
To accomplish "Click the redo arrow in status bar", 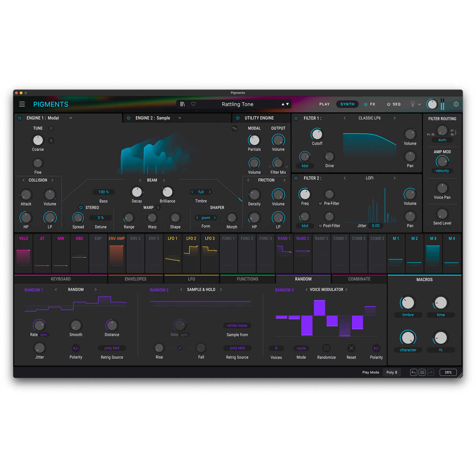I will [430, 372].
